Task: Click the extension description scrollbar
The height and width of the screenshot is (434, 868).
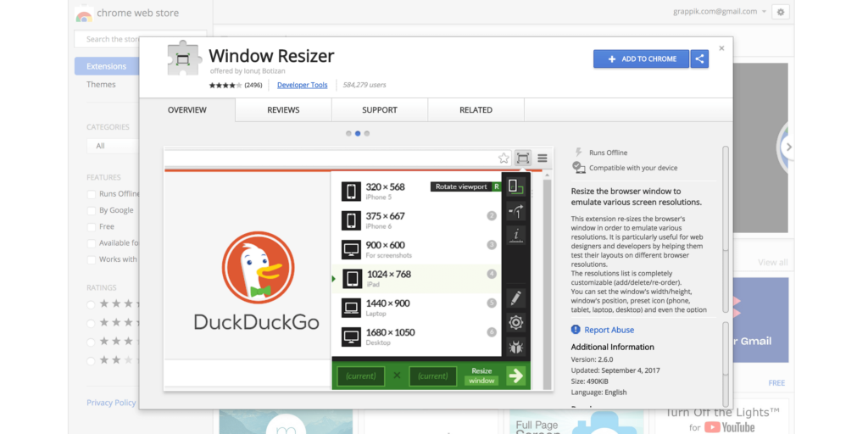Action: pyautogui.click(x=725, y=229)
